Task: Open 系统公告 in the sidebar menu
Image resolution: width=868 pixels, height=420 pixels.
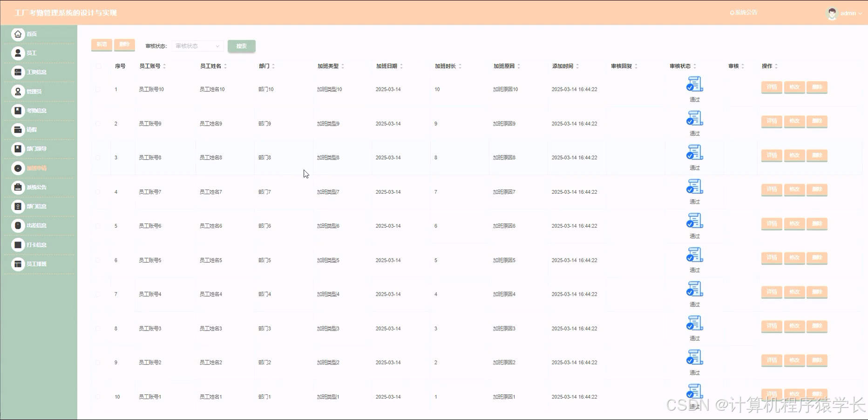Action: (x=39, y=187)
